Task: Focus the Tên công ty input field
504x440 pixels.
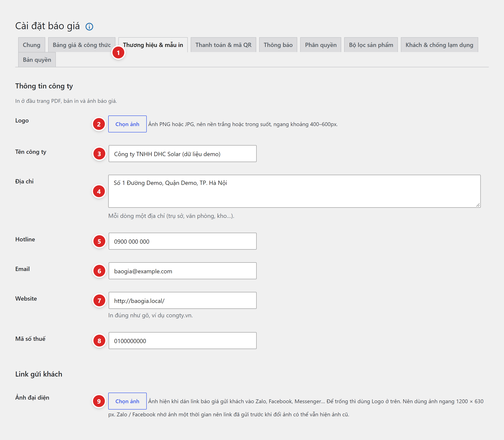Action: coord(183,154)
